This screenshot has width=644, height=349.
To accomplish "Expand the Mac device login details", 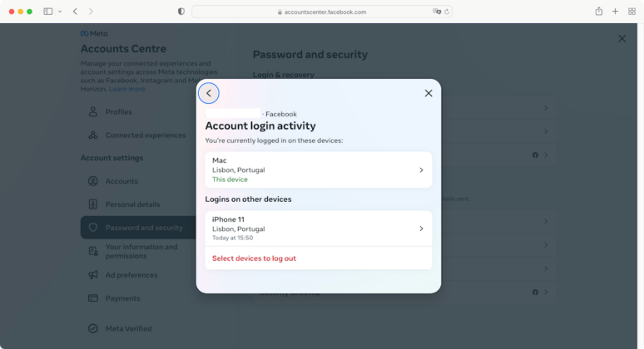I will 421,170.
